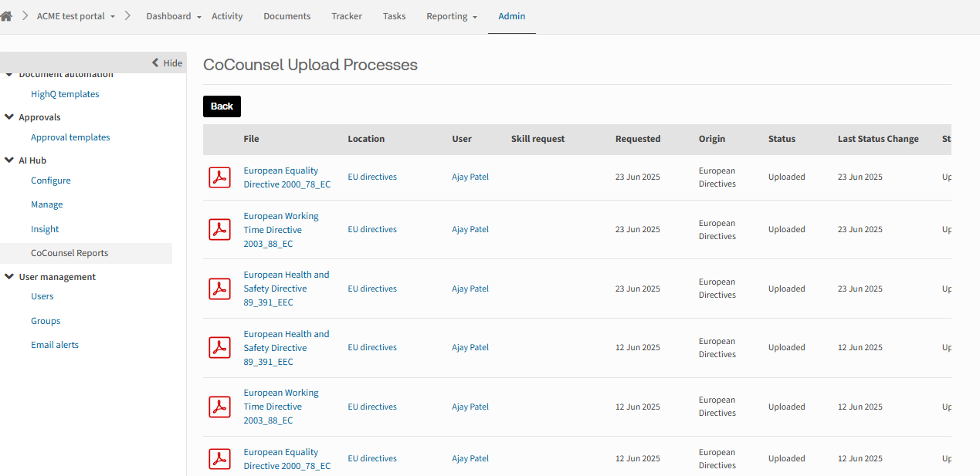Screen dimensions: 980x476
Task: Click PDF icon beside 23 Jun Working Time Directive
Action: (220, 229)
